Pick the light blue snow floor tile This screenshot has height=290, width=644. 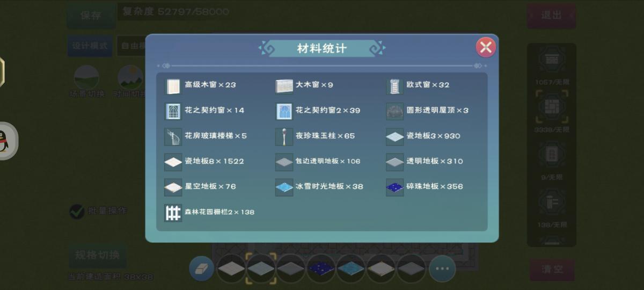tap(352, 269)
